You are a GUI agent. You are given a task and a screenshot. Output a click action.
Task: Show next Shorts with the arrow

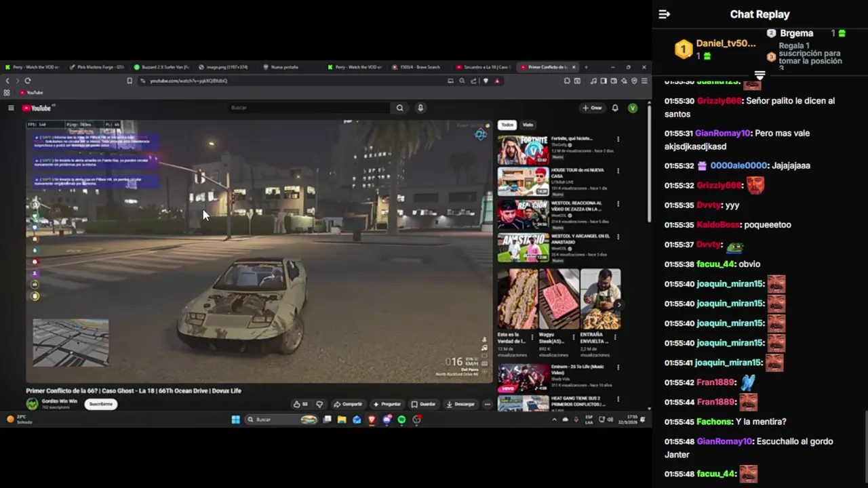coord(618,304)
